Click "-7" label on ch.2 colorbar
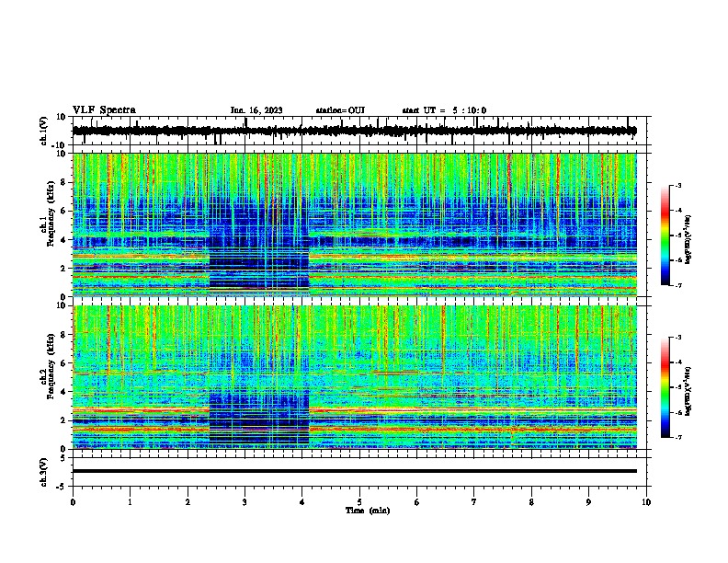Viewport: 728px width, 563px height. [x=677, y=438]
